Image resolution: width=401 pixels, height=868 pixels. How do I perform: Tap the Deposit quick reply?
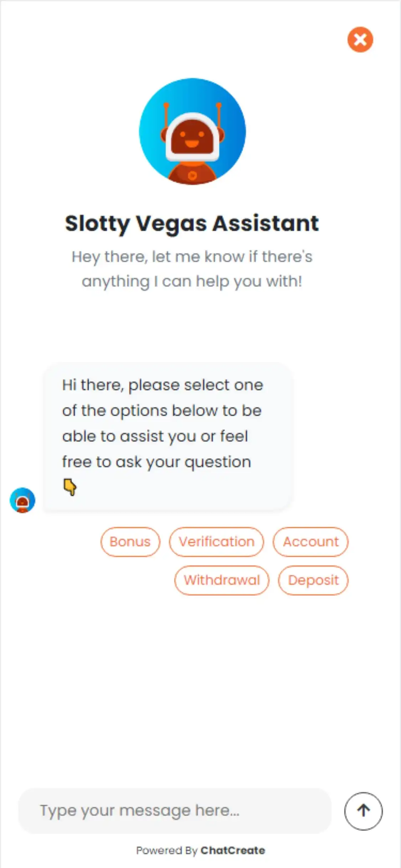click(313, 580)
